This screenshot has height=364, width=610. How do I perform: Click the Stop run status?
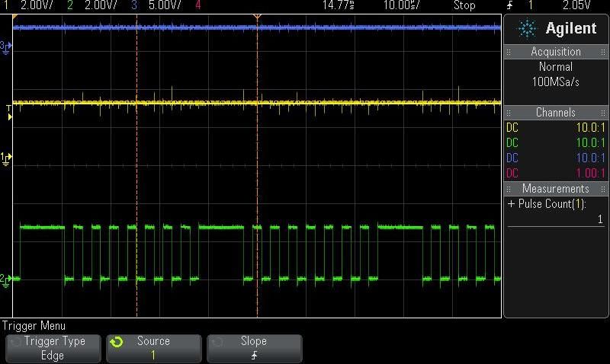click(x=464, y=5)
